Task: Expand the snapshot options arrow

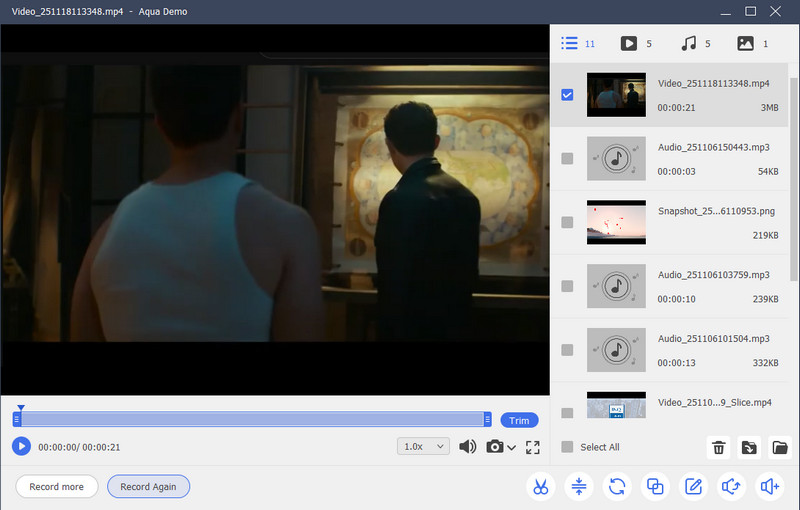Action: click(511, 448)
